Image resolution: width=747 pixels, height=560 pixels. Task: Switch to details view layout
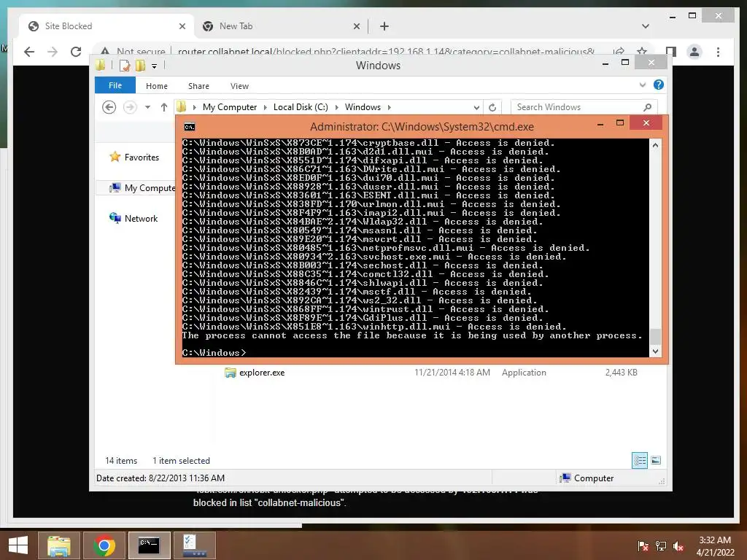[640, 460]
